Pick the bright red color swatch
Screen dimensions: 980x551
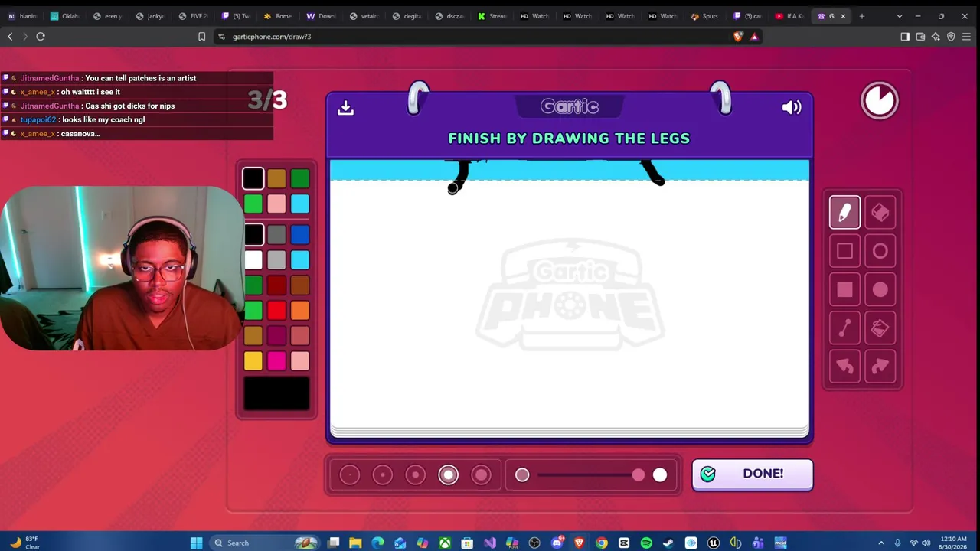276,310
